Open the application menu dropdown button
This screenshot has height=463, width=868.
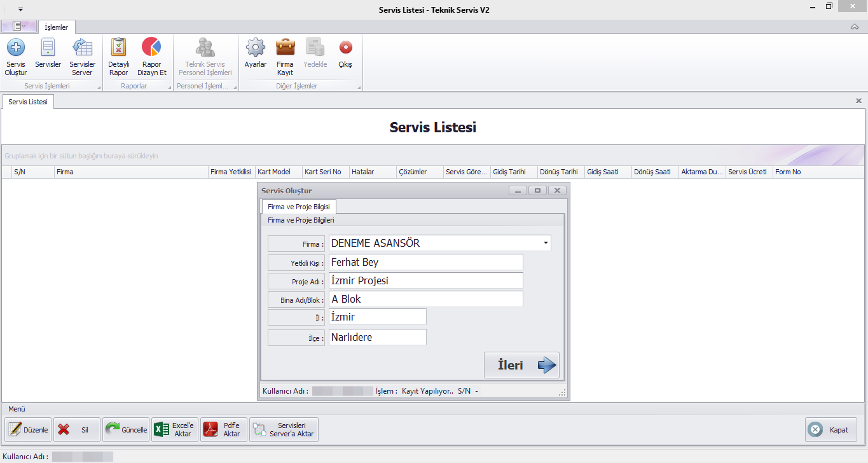pyautogui.click(x=18, y=26)
